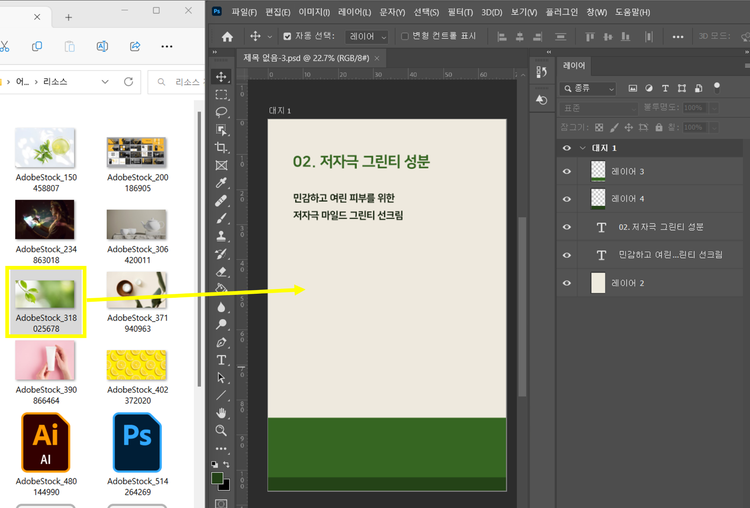This screenshot has height=508, width=750.
Task: Enable 변형 컨트롤 표시 checkbox
Action: 405,36
